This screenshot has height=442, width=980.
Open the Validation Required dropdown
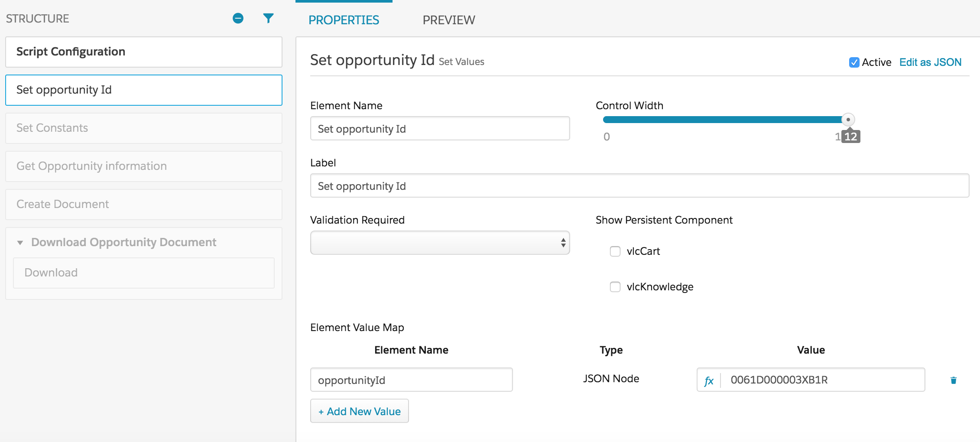pos(440,243)
